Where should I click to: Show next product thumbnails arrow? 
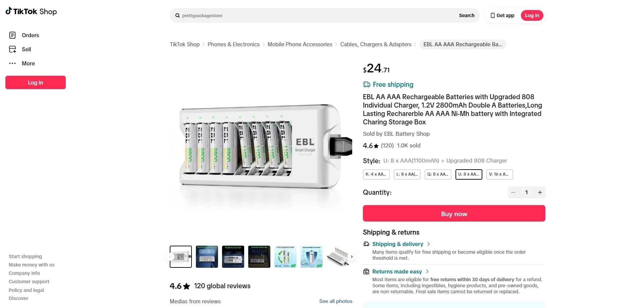(x=352, y=257)
